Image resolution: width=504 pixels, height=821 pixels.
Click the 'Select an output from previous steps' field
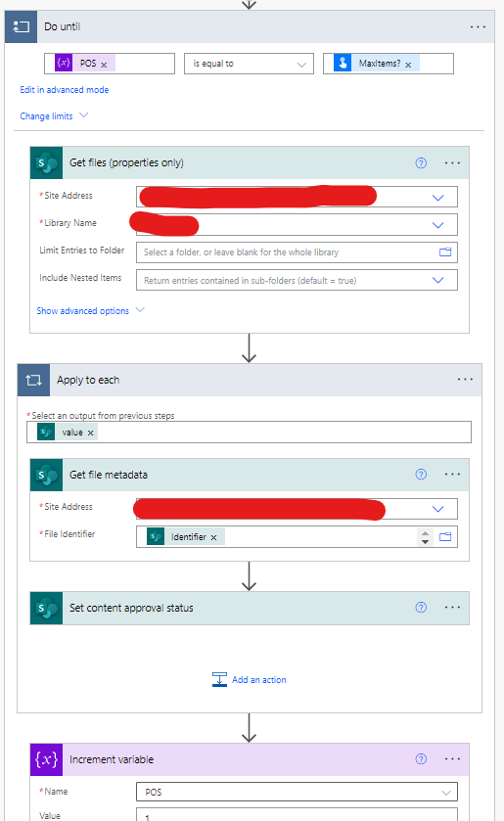click(249, 433)
